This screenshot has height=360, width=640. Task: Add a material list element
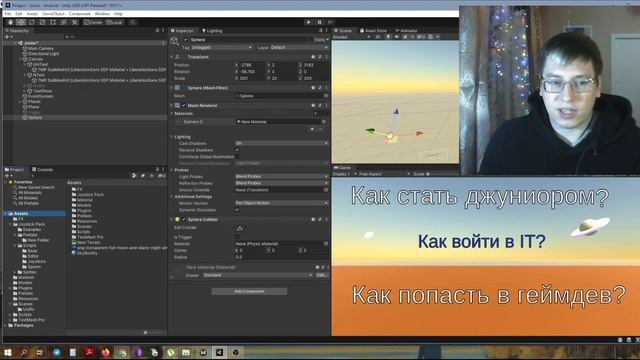312,129
